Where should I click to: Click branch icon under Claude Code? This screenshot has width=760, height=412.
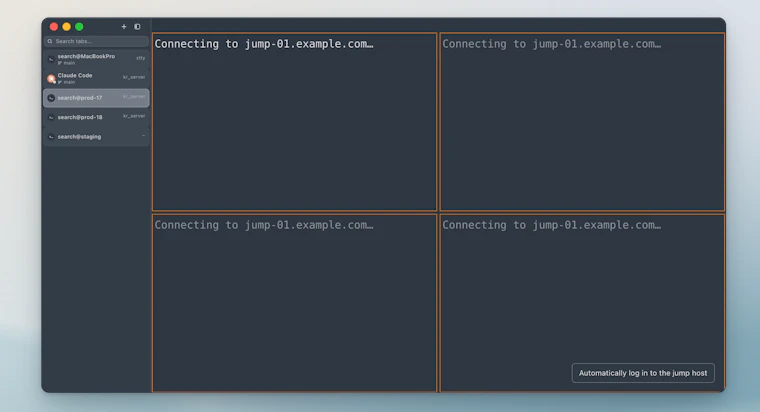click(x=60, y=82)
